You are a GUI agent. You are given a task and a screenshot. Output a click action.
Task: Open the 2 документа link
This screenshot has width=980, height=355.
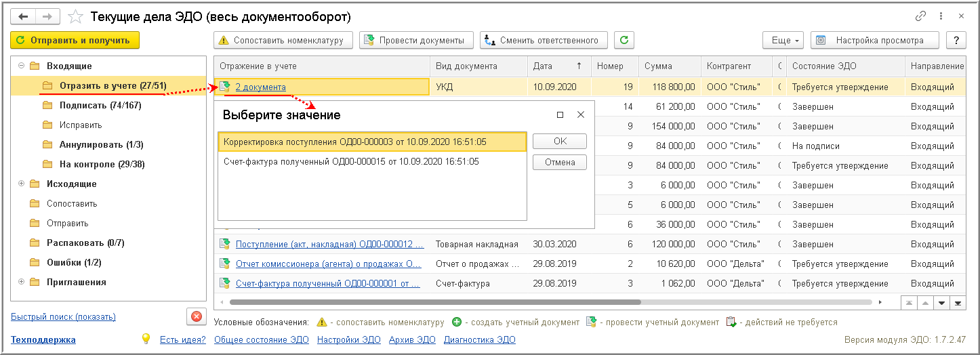260,87
